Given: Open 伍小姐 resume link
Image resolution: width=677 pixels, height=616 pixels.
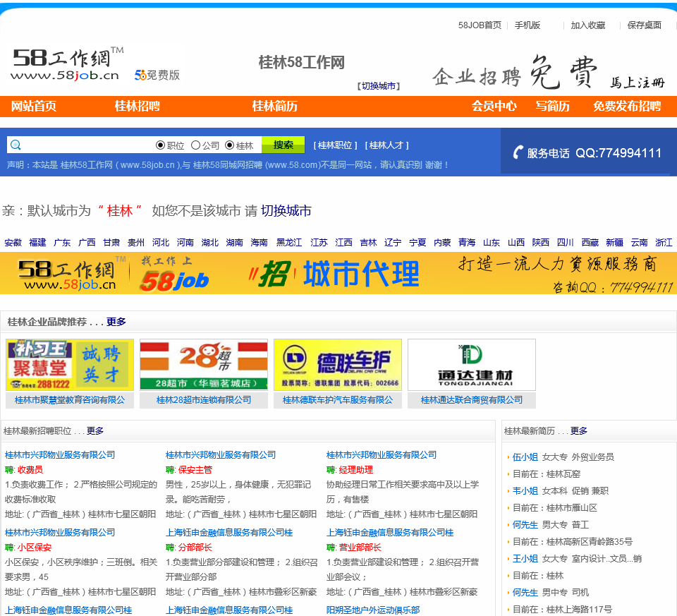Looking at the screenshot, I should pos(525,457).
